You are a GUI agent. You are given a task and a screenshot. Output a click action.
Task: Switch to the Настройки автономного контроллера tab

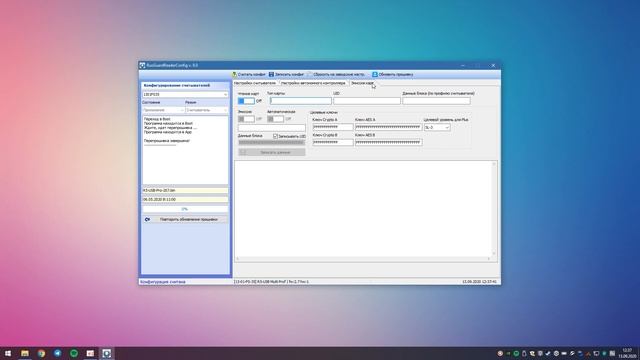(313, 83)
